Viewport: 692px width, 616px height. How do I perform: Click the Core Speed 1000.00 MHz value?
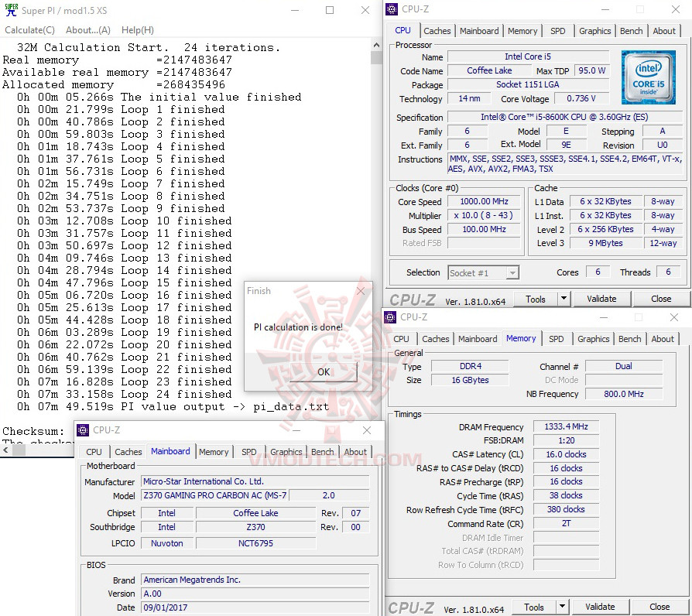point(484,202)
